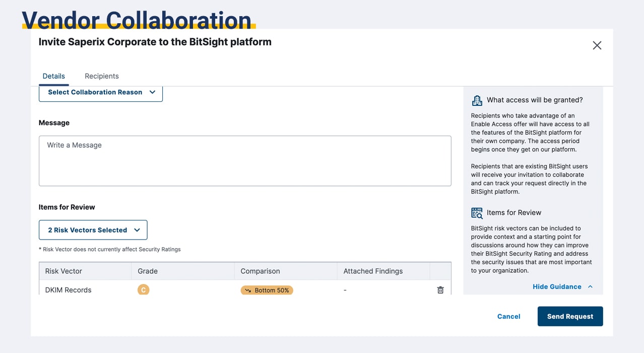Viewport: 644px width, 353px height.
Task: Focus the Write a Message text box
Action: (245, 161)
